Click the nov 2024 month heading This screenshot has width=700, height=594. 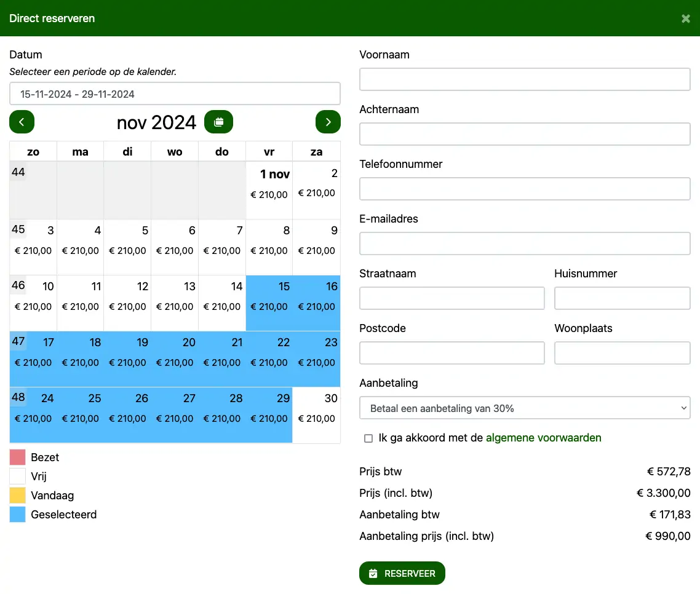(x=156, y=122)
